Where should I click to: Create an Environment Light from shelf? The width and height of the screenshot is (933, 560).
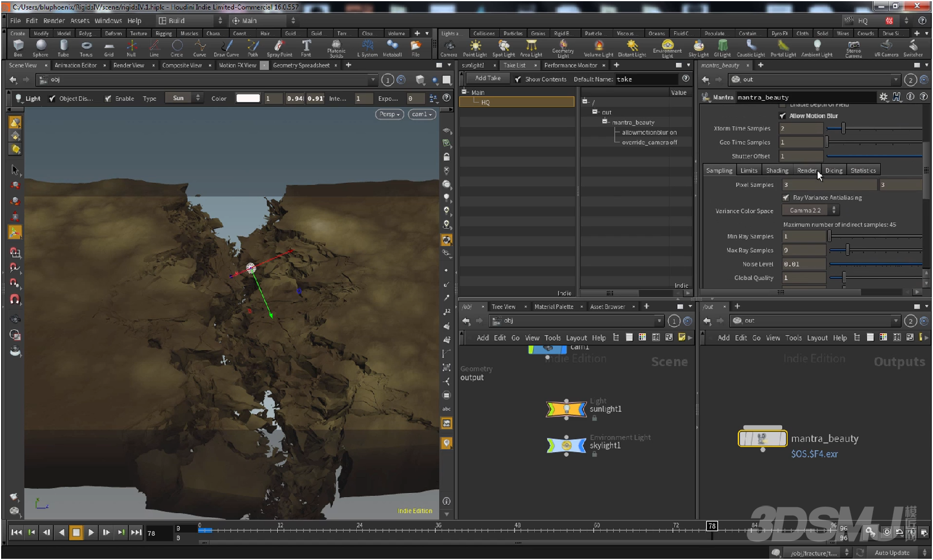click(668, 48)
